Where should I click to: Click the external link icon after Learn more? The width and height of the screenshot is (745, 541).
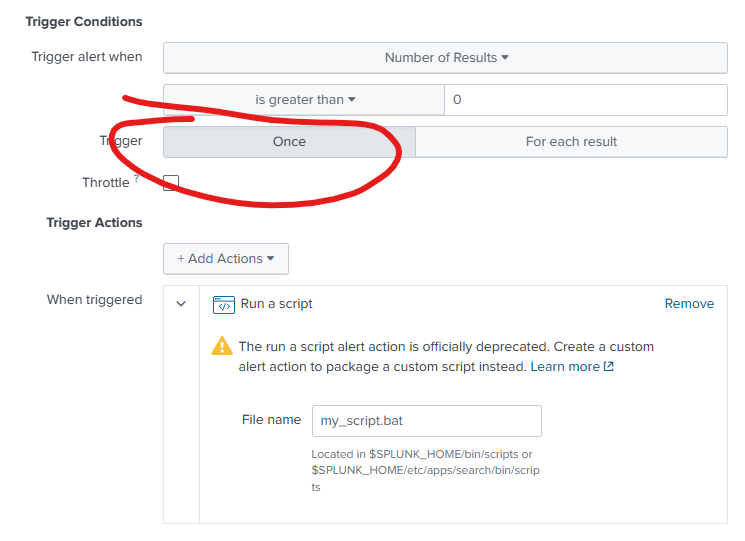click(609, 367)
